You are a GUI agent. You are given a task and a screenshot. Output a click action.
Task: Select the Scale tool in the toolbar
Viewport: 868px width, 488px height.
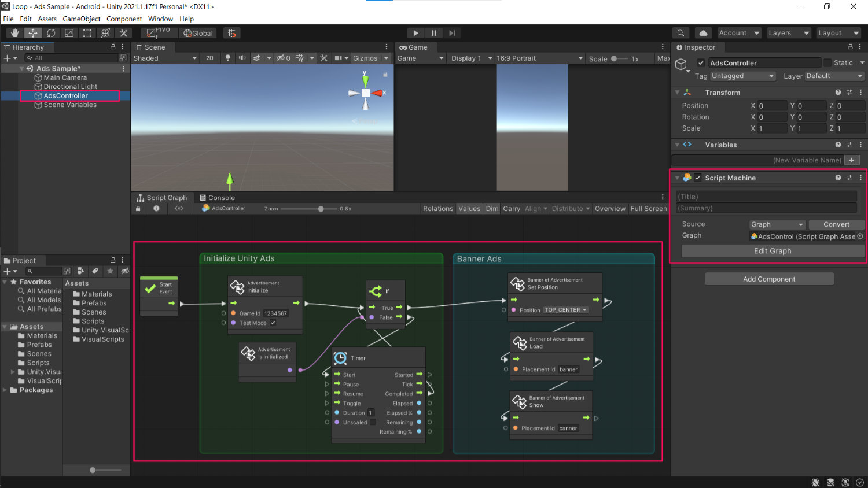tap(69, 33)
